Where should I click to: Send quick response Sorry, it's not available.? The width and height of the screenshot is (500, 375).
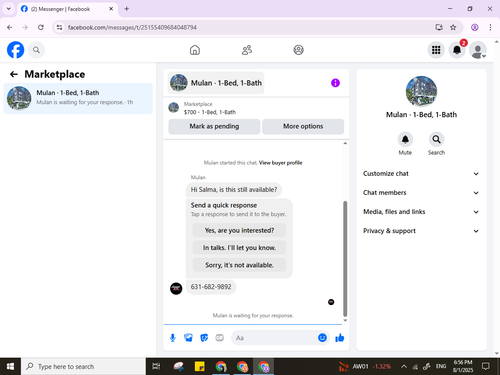click(239, 265)
